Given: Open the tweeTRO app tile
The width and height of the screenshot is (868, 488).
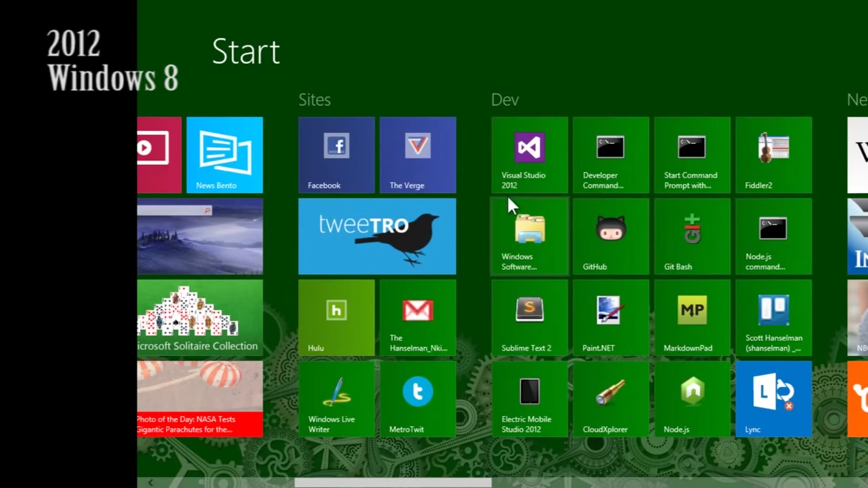Looking at the screenshot, I should (x=377, y=236).
